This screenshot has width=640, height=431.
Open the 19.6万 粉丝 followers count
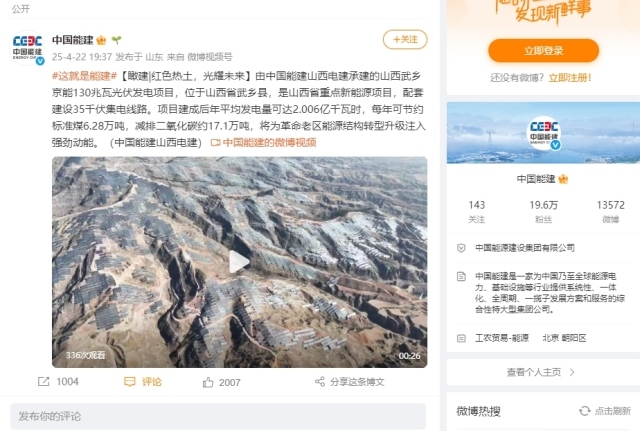(543, 211)
